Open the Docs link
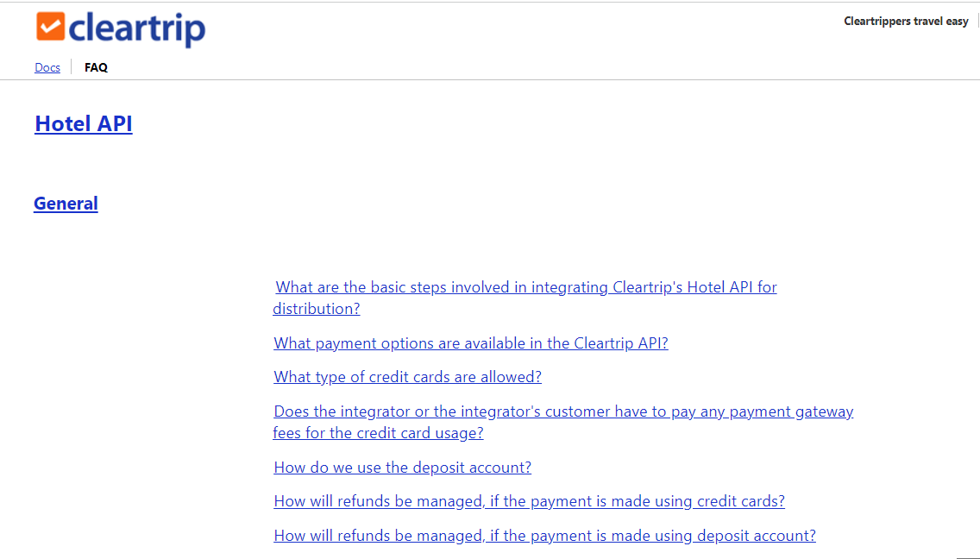The height and width of the screenshot is (559, 980). coord(47,67)
